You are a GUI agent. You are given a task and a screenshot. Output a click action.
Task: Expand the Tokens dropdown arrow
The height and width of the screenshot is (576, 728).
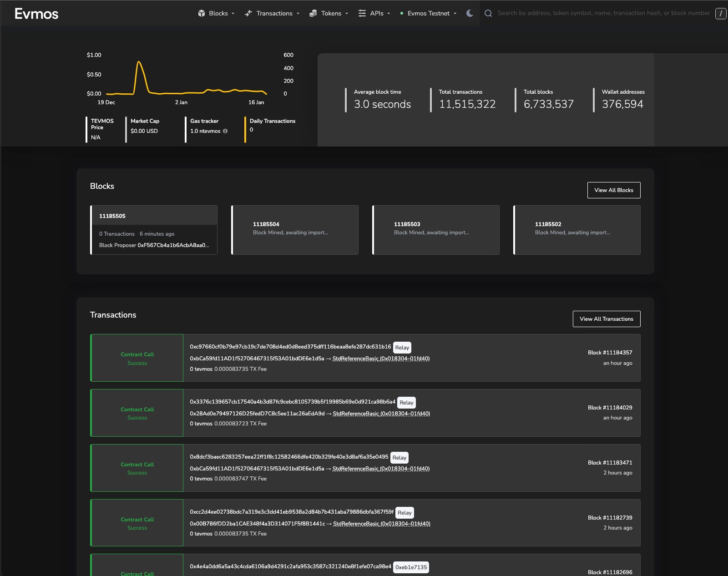click(x=347, y=13)
